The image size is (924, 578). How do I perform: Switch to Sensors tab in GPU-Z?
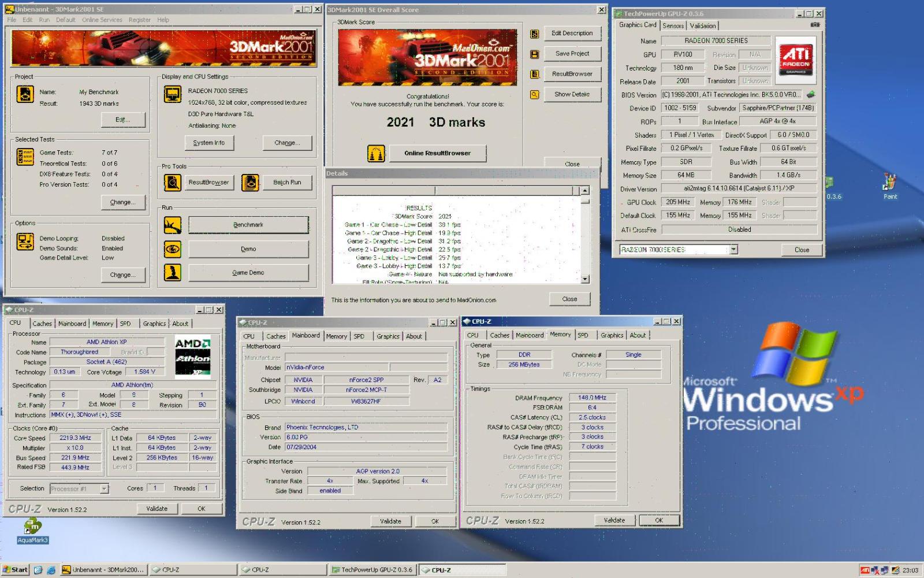click(673, 25)
